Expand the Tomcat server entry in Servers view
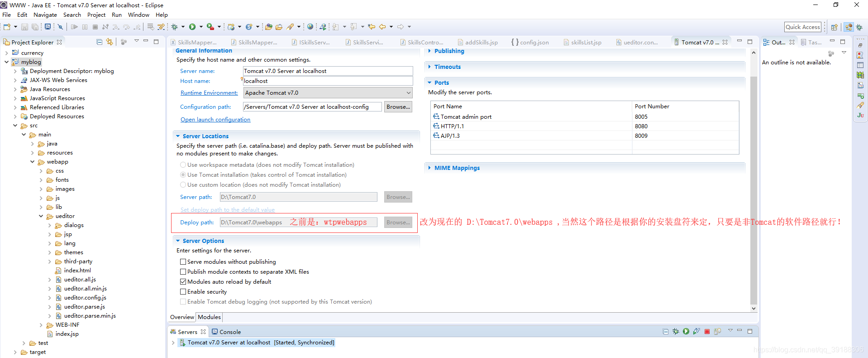The image size is (868, 358). click(x=173, y=343)
